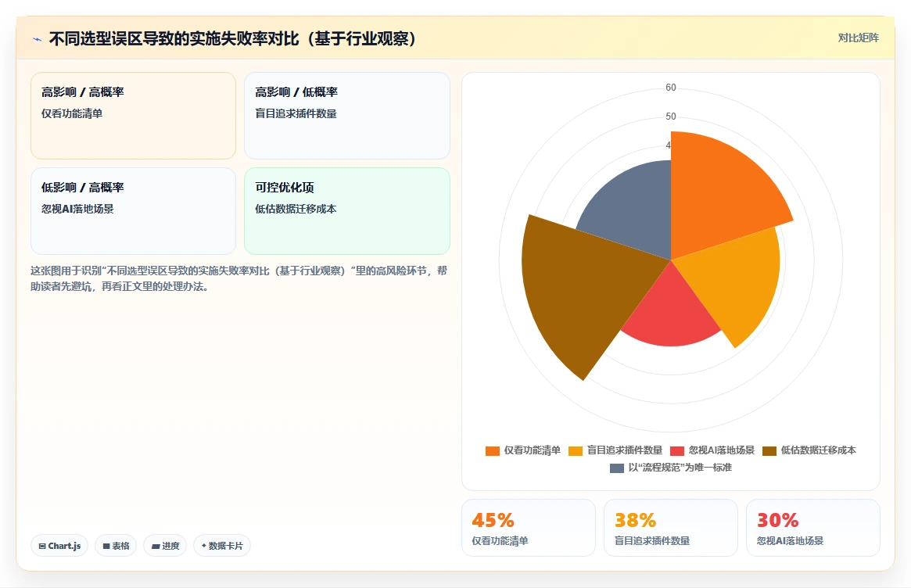Open the 45% 仅看功能清单 data card
This screenshot has height=588, width=911.
[x=529, y=528]
